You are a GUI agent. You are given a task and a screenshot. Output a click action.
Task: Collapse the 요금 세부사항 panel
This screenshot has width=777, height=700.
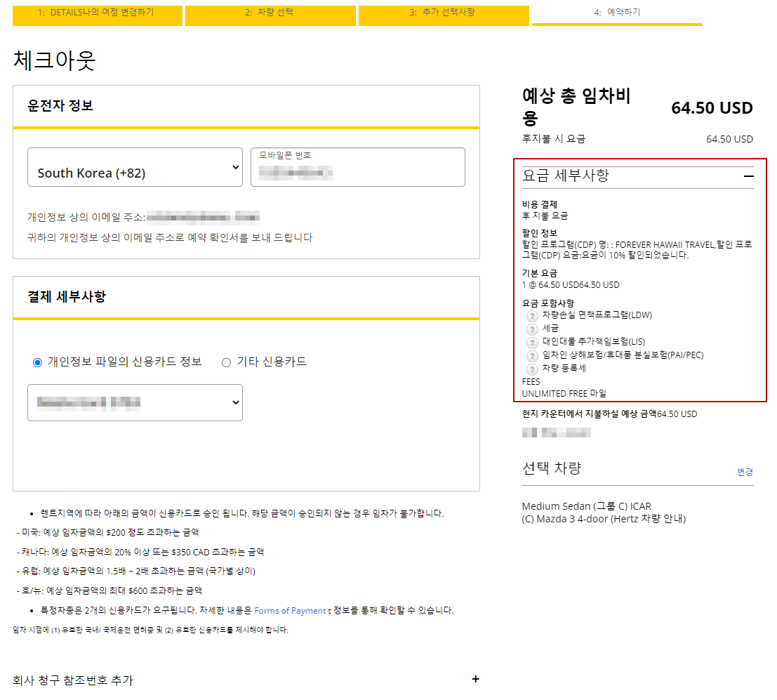[748, 176]
